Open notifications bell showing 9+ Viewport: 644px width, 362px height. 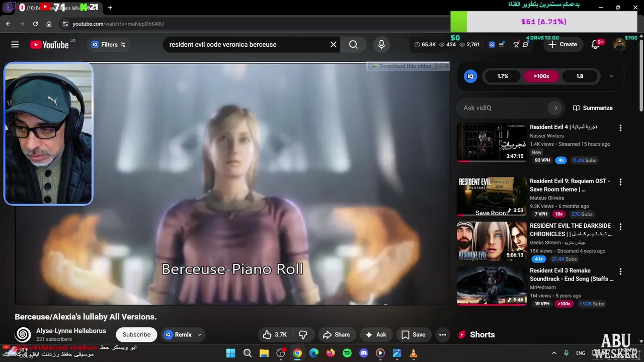click(596, 44)
